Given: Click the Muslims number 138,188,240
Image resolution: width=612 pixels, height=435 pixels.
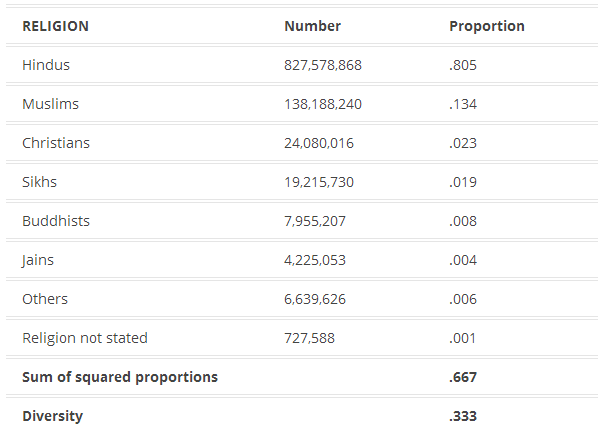Looking at the screenshot, I should [x=323, y=104].
